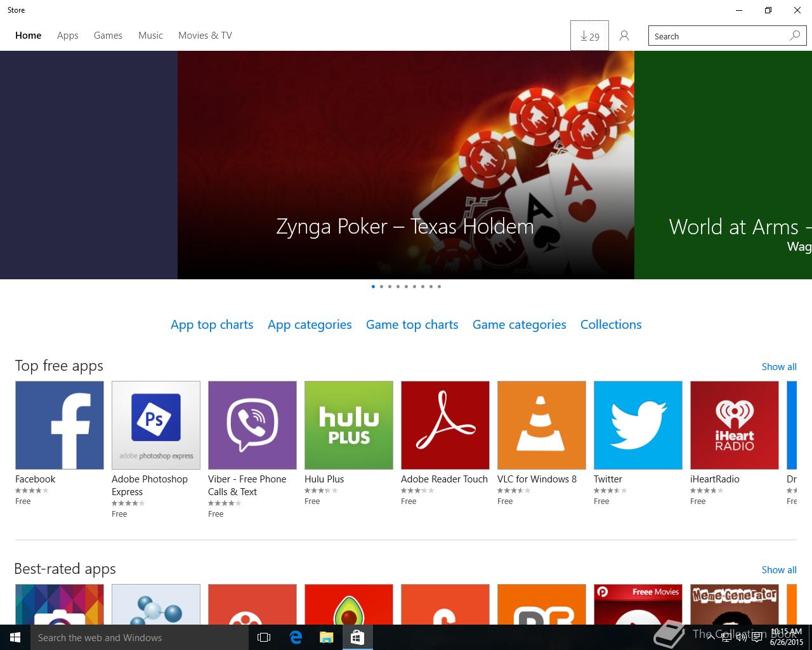Open App top charts link
Viewport: 812px width, 650px height.
(x=212, y=324)
